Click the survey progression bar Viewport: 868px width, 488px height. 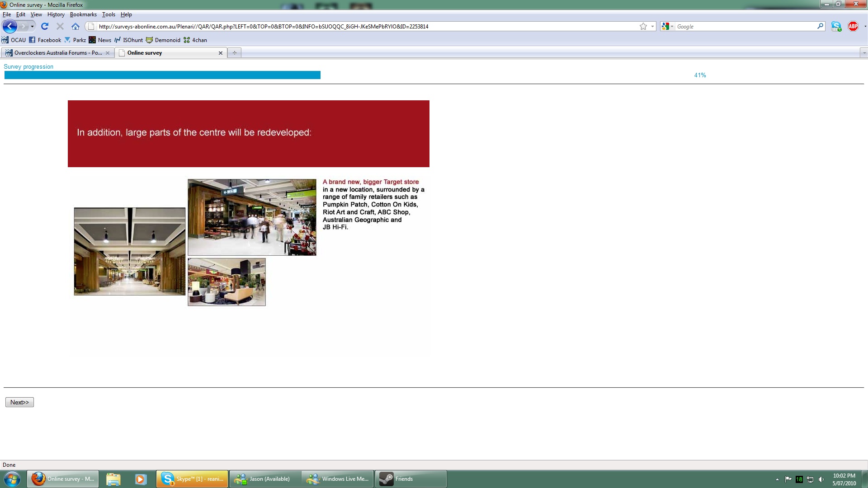point(162,75)
